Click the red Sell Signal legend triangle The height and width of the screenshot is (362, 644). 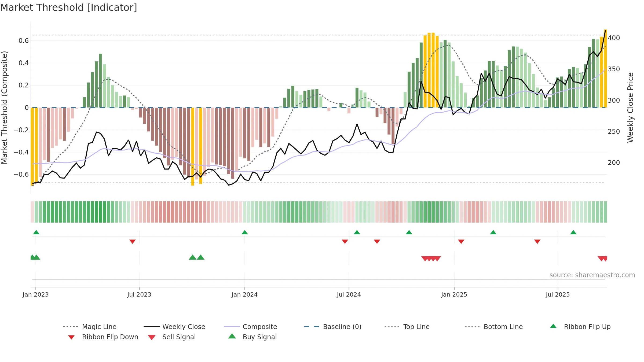tap(152, 337)
